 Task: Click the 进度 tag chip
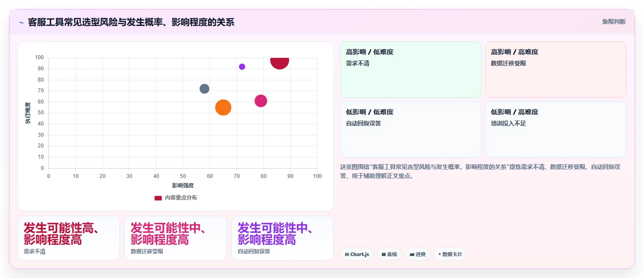[417, 254]
